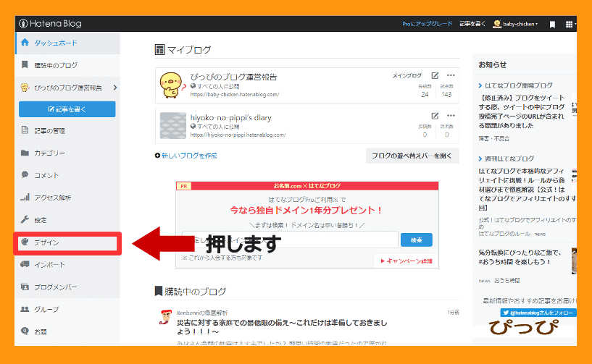
Task: Click ブログの並べ替えバーを開く button
Action: [412, 156]
